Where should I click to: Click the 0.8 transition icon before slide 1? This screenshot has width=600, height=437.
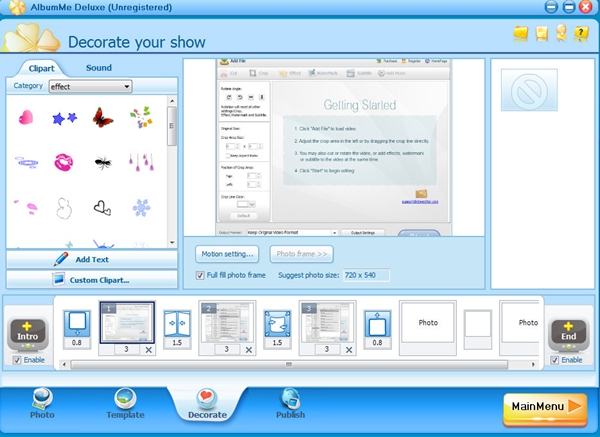coord(77,324)
